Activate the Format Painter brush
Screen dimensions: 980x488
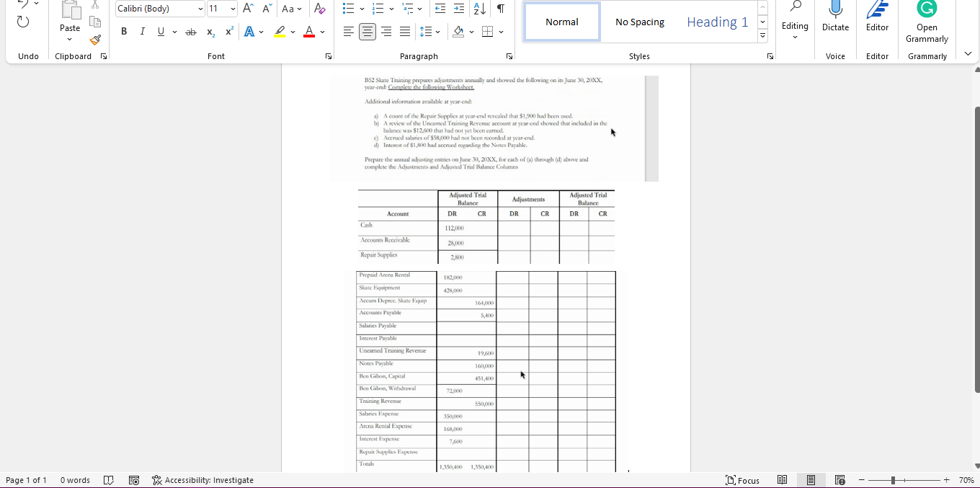(x=95, y=40)
